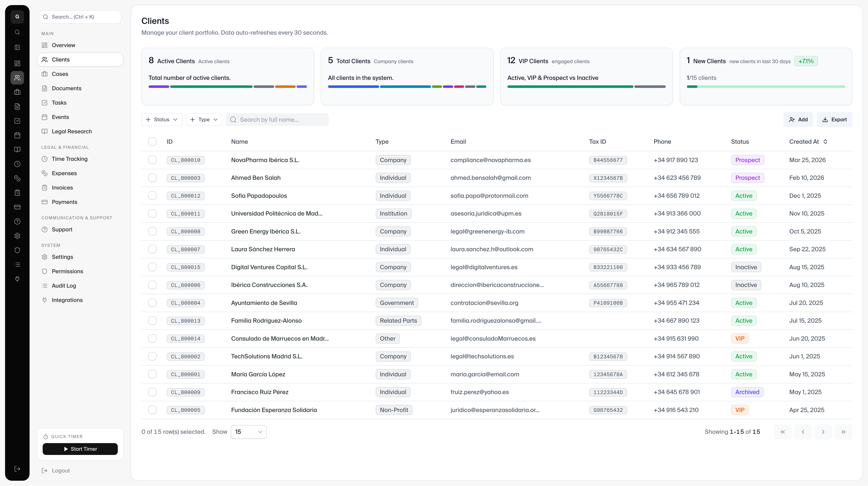Go to the first page of results
This screenshot has width=868, height=486.
783,432
